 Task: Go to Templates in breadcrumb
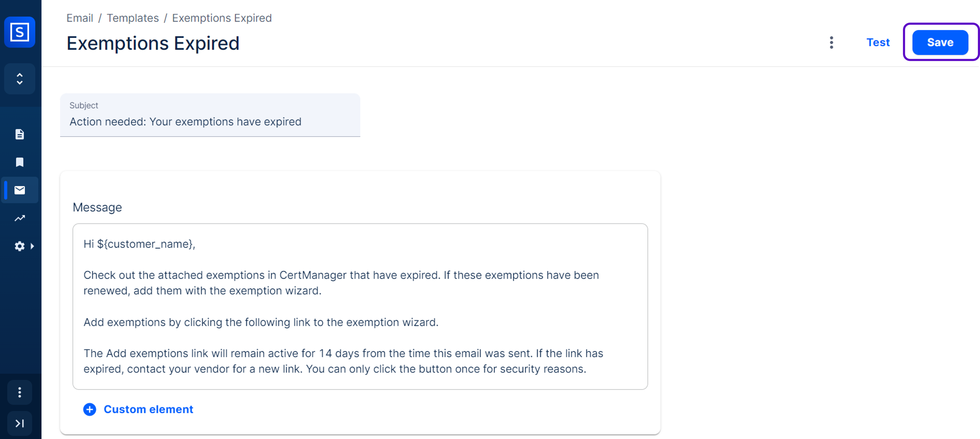click(133, 18)
